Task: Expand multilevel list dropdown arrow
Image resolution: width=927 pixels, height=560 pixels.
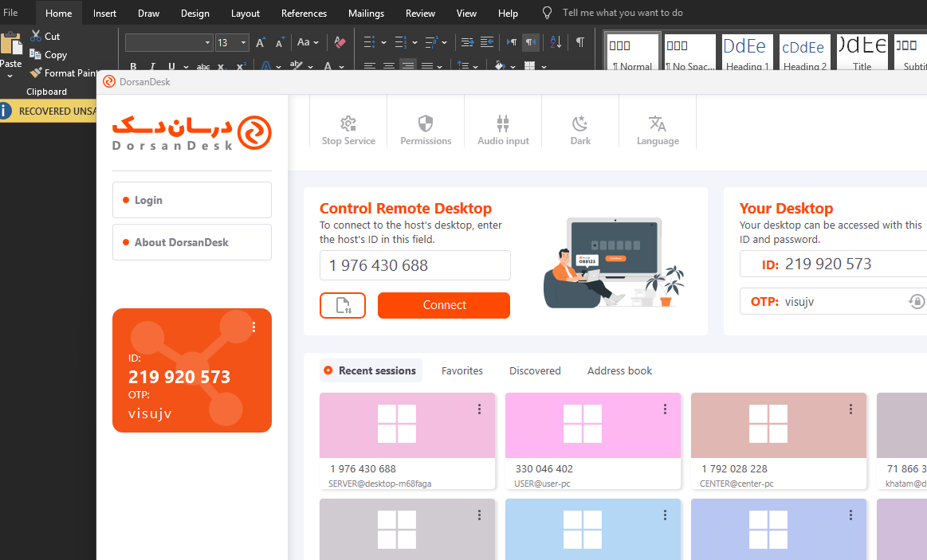Action: pos(445,42)
